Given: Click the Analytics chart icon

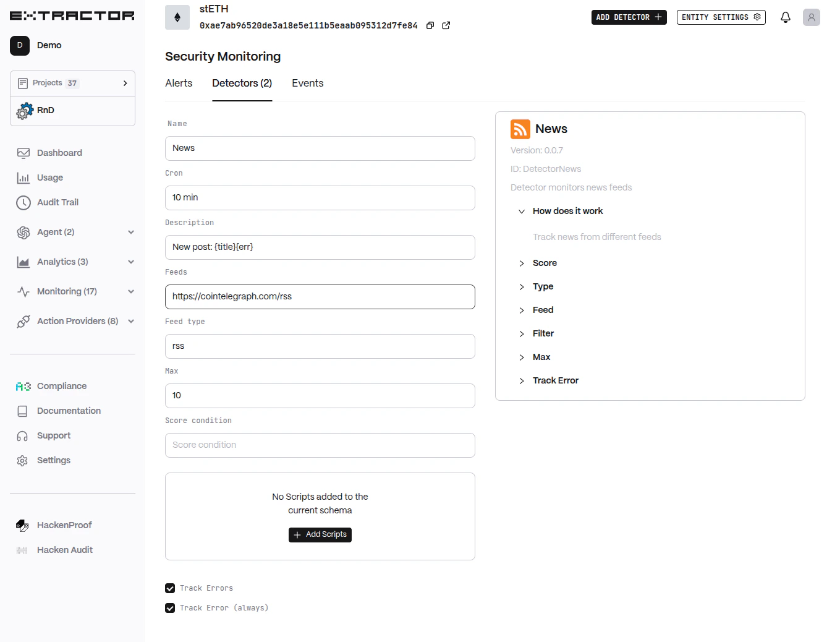Looking at the screenshot, I should (23, 262).
